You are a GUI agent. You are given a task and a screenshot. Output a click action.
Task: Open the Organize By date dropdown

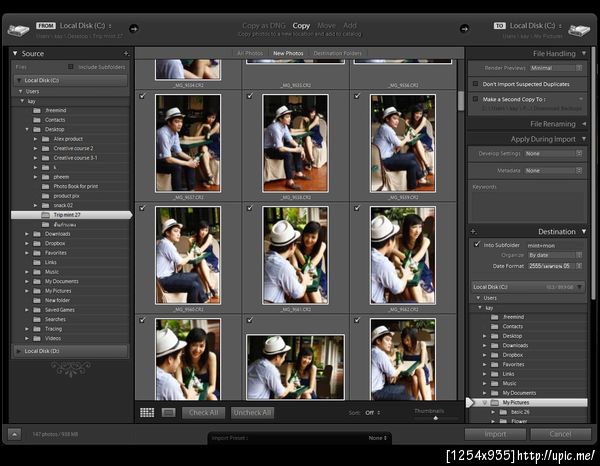[551, 255]
